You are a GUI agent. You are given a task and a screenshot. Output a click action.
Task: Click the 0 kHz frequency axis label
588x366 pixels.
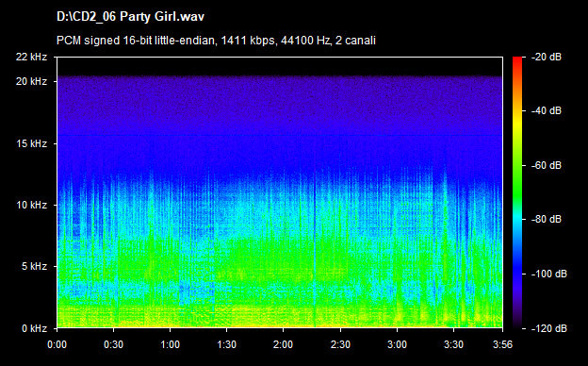[x=34, y=328]
